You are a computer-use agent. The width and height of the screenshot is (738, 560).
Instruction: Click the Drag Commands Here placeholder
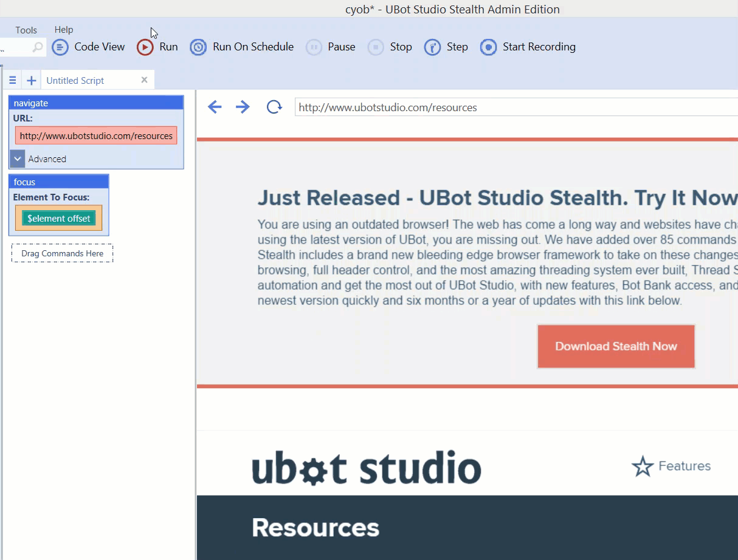point(62,253)
